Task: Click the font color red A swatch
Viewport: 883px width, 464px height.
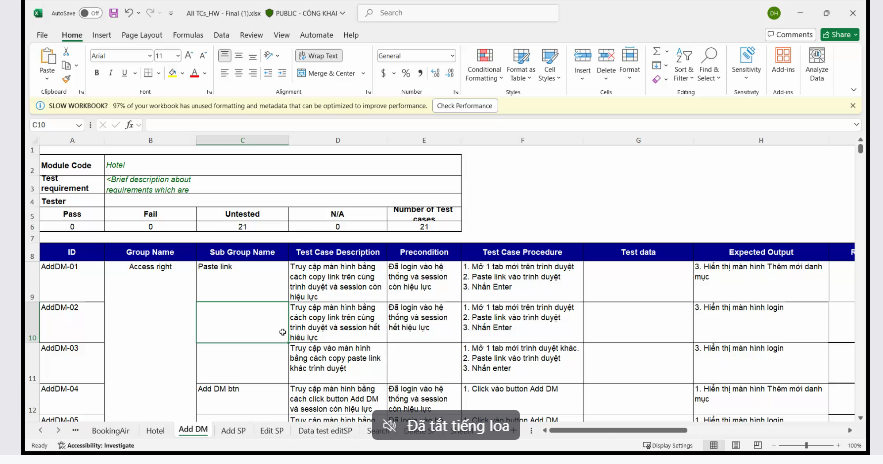Action: [195, 73]
